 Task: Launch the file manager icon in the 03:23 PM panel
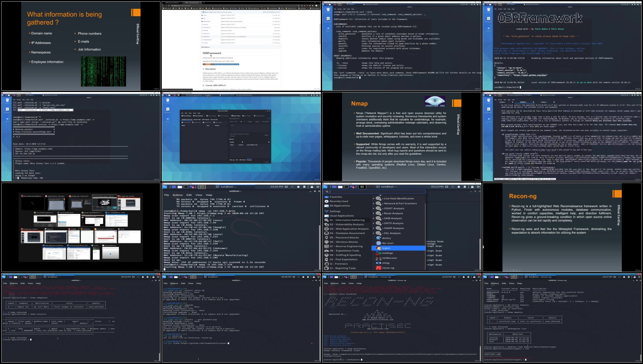click(340, 187)
